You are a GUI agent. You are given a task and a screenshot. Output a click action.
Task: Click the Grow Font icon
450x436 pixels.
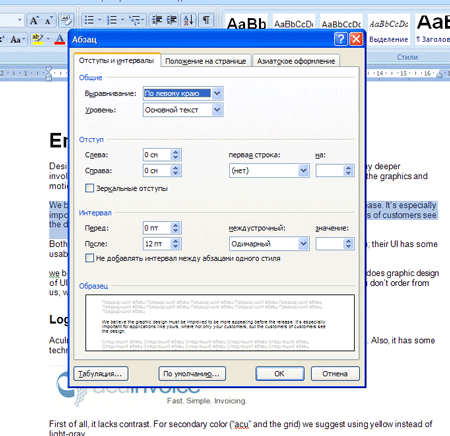(34, 21)
